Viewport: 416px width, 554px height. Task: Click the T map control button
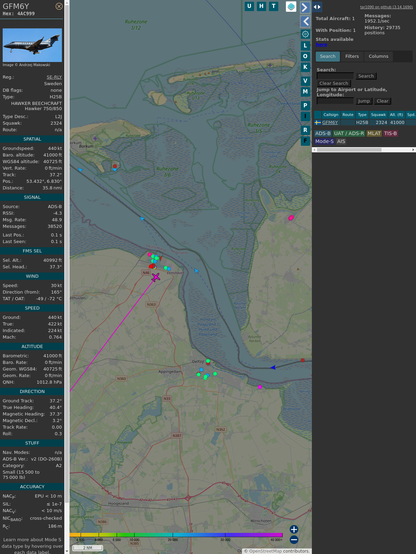coord(273,6)
